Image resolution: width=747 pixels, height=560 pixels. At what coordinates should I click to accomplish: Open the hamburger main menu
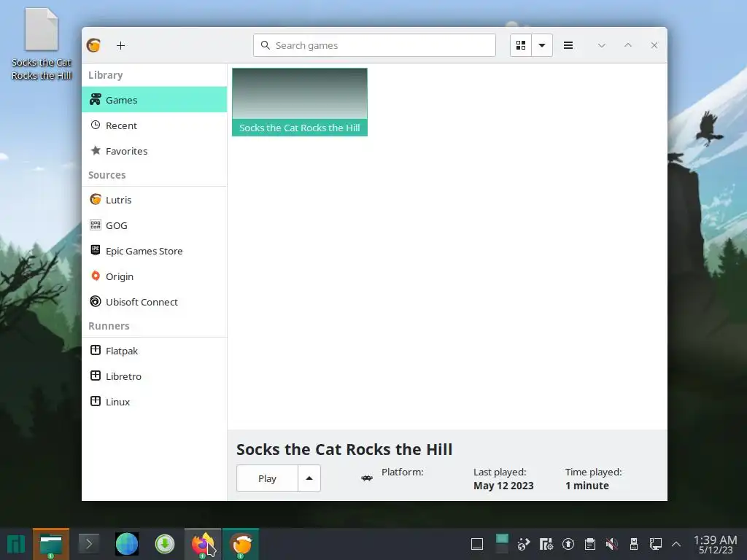click(568, 45)
